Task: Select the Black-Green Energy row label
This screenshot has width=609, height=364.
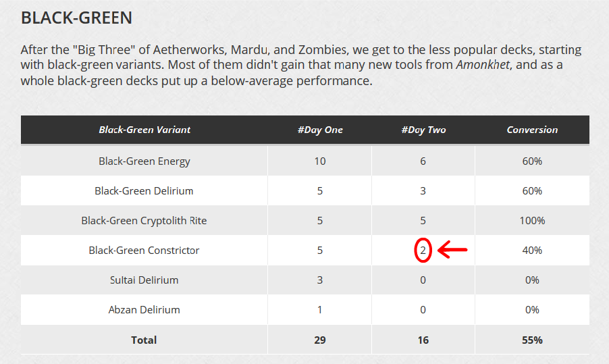Action: click(x=144, y=161)
